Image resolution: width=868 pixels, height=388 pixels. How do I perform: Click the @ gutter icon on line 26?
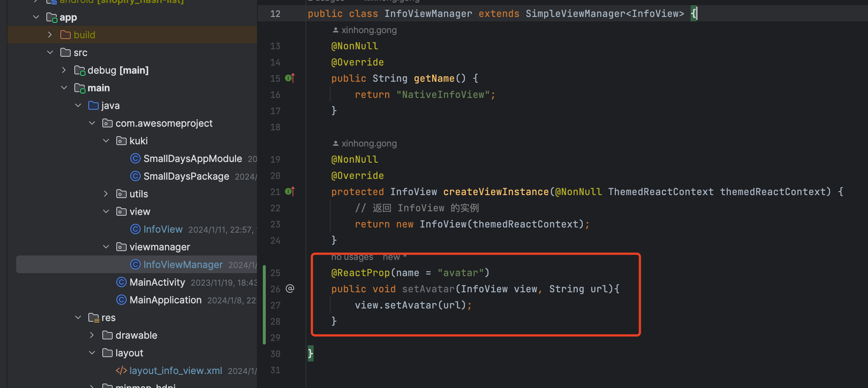click(290, 289)
